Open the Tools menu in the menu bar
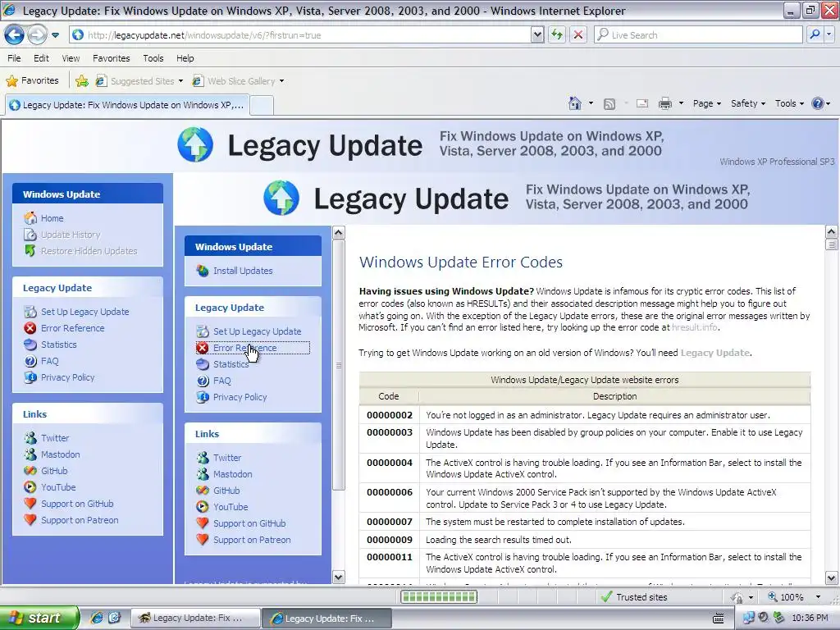 pyautogui.click(x=153, y=58)
